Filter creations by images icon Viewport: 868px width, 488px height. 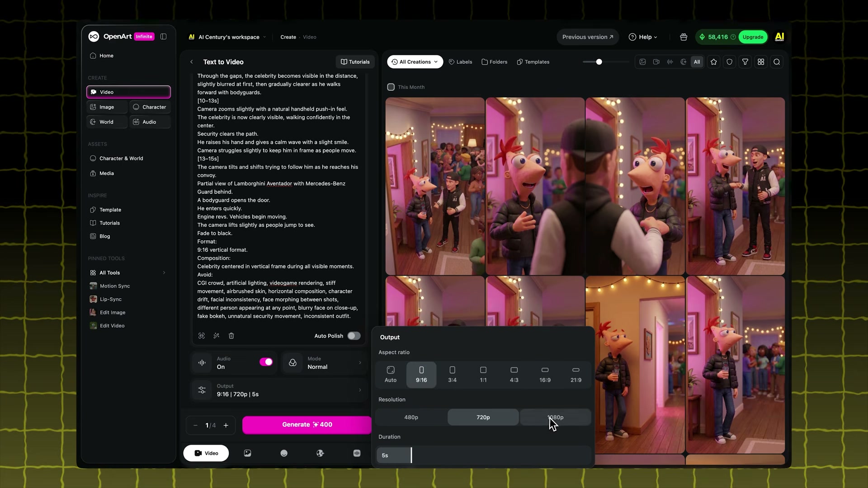(x=642, y=62)
